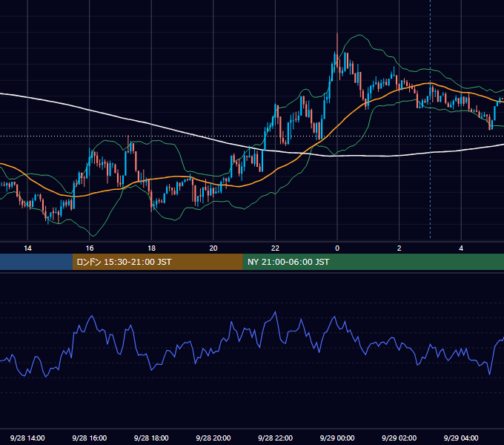Click the NY 21:00-06:00 JST session bar
Screen dimensions: 504x445
[373, 262]
